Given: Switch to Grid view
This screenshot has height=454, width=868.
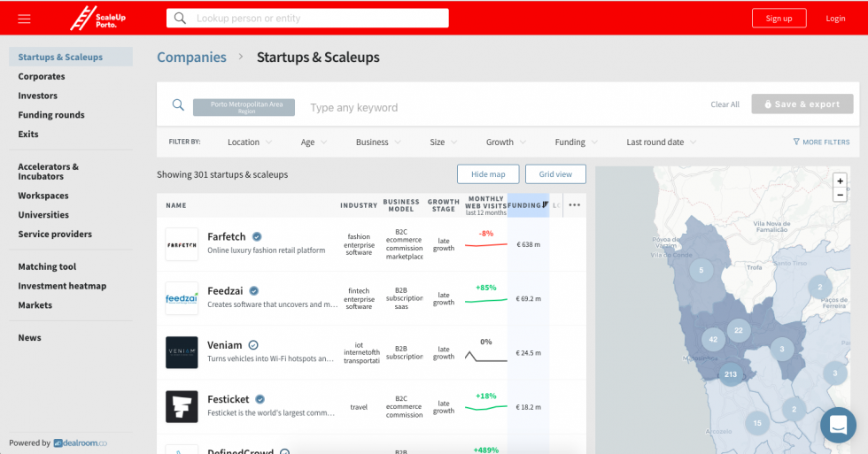Looking at the screenshot, I should click(x=555, y=174).
